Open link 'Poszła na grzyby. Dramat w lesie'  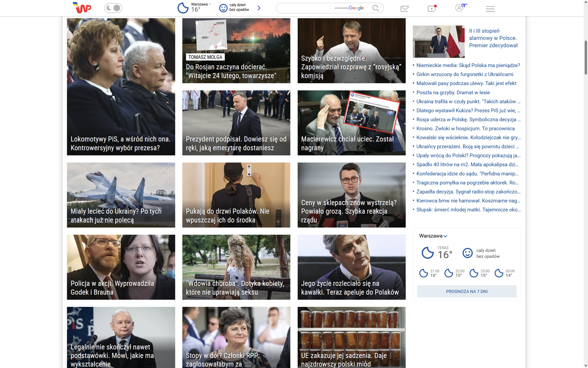click(x=453, y=92)
